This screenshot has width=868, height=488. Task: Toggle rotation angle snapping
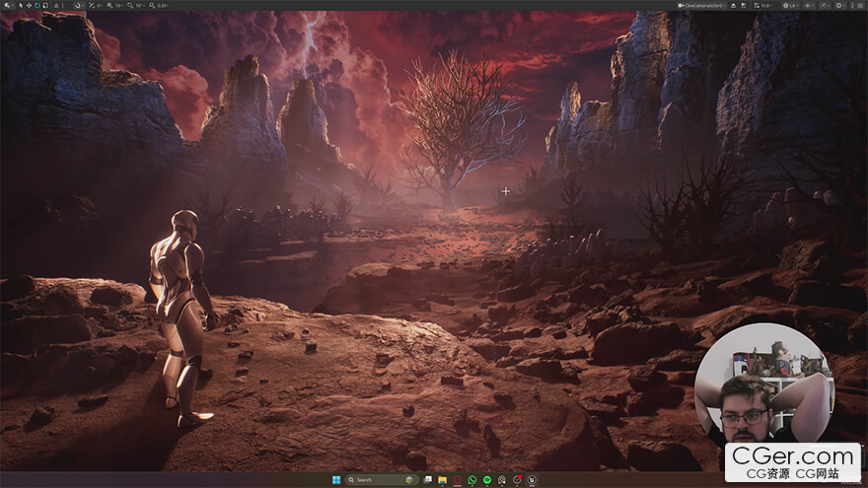coord(127,5)
